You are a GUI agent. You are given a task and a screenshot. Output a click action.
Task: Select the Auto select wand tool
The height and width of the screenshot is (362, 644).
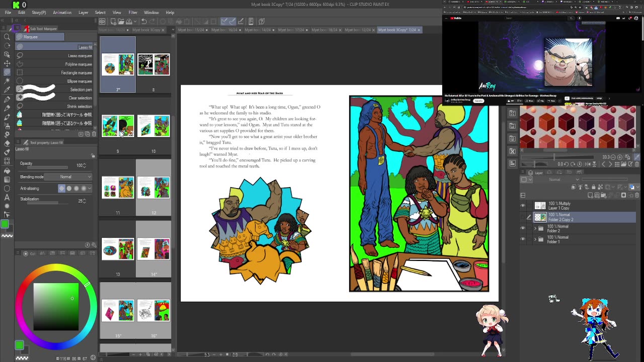point(7,81)
